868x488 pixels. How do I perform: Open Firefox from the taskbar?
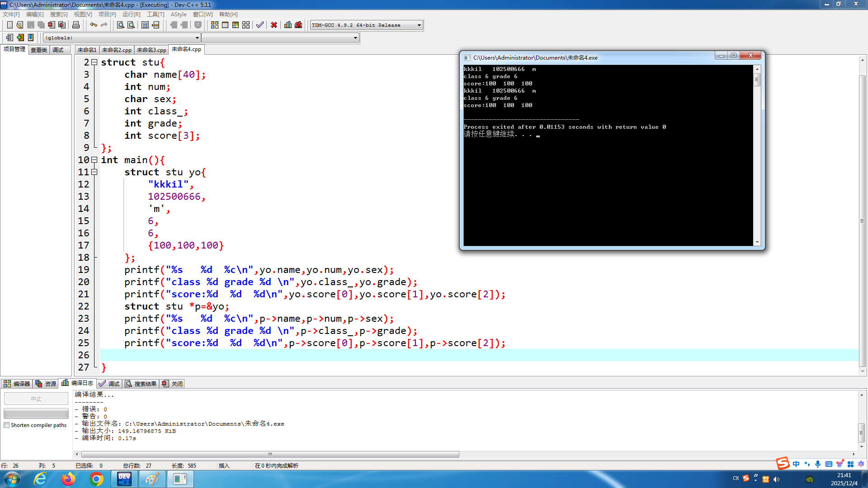pyautogui.click(x=68, y=479)
